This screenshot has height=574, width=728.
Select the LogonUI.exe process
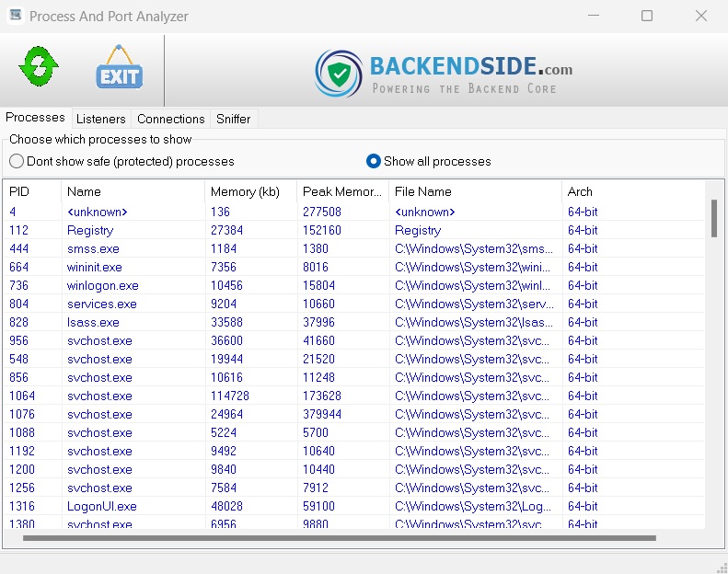pos(101,506)
